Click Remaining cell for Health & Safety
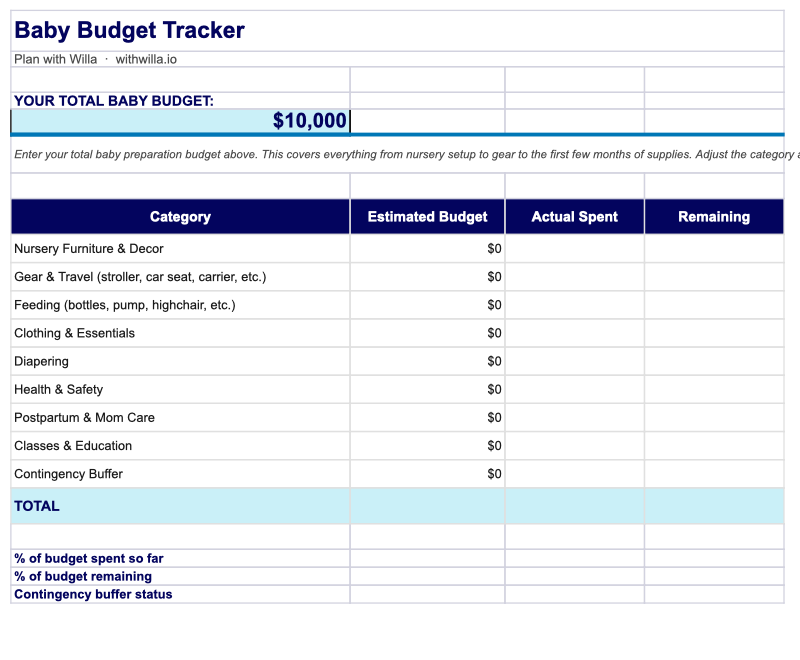This screenshot has height=660, width=800. (713, 389)
